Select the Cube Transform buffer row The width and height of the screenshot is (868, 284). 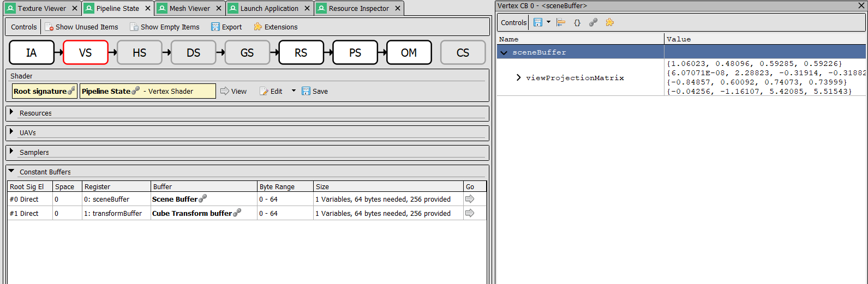191,214
